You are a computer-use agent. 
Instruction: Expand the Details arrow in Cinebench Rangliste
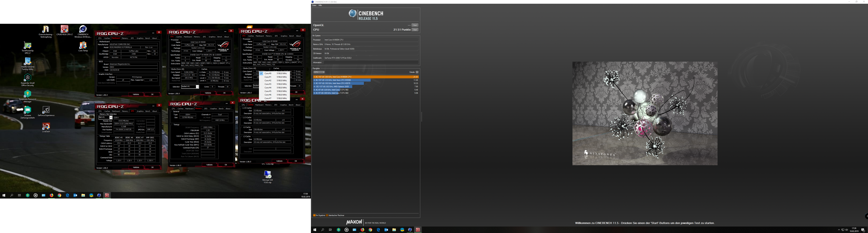[417, 72]
